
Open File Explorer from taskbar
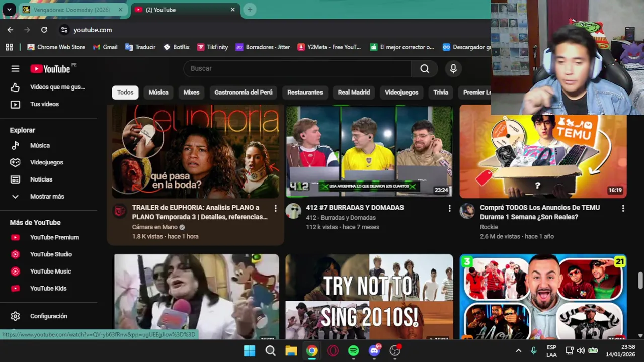[291, 351]
